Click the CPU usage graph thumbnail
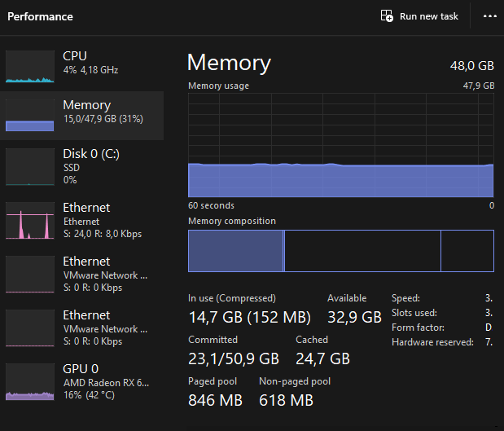The width and height of the screenshot is (504, 431). point(30,66)
